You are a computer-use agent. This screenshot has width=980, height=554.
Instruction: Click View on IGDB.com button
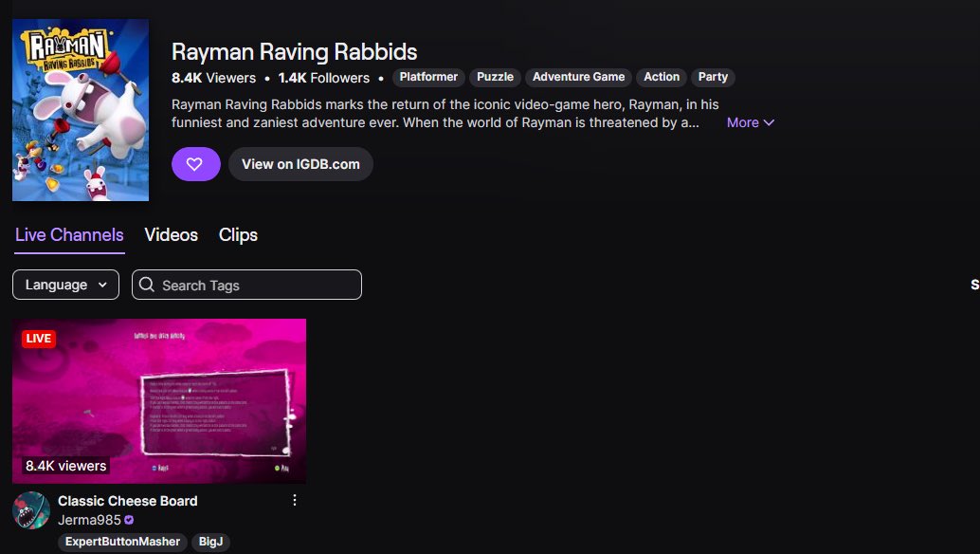tap(300, 164)
